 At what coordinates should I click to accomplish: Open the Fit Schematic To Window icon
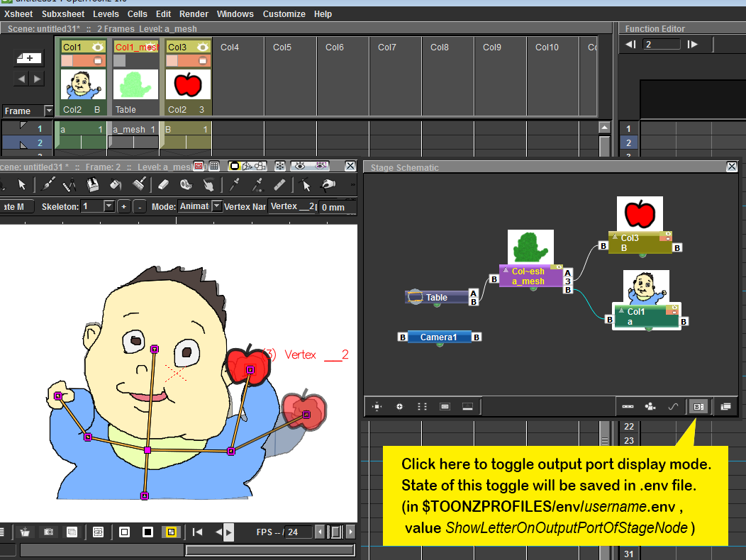[377, 406]
